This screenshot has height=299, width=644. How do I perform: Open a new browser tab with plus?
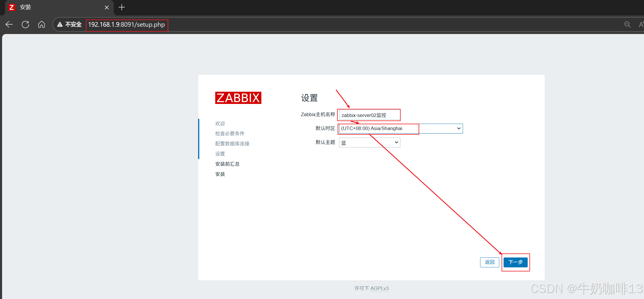point(122,7)
